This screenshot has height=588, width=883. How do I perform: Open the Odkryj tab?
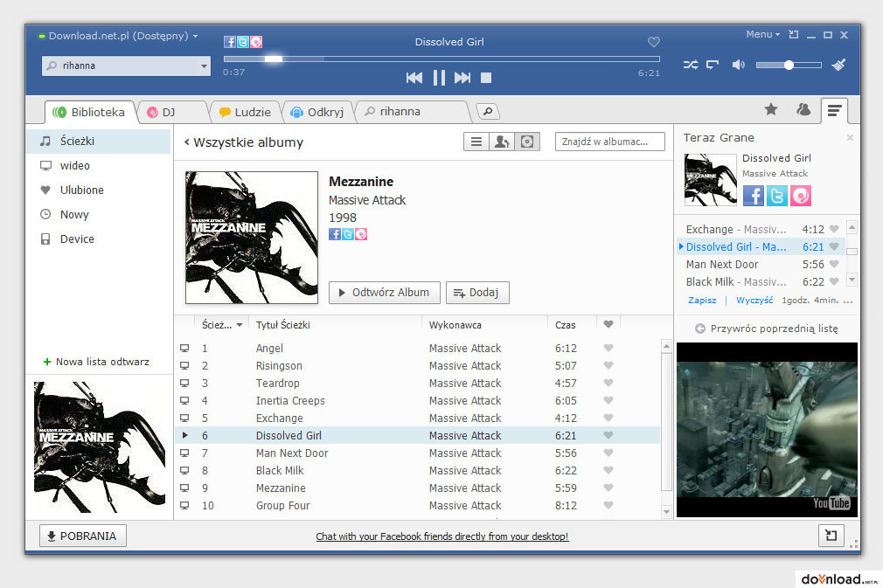317,112
